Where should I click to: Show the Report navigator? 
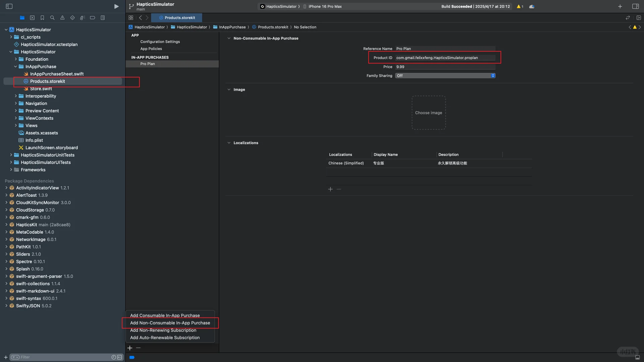(103, 18)
